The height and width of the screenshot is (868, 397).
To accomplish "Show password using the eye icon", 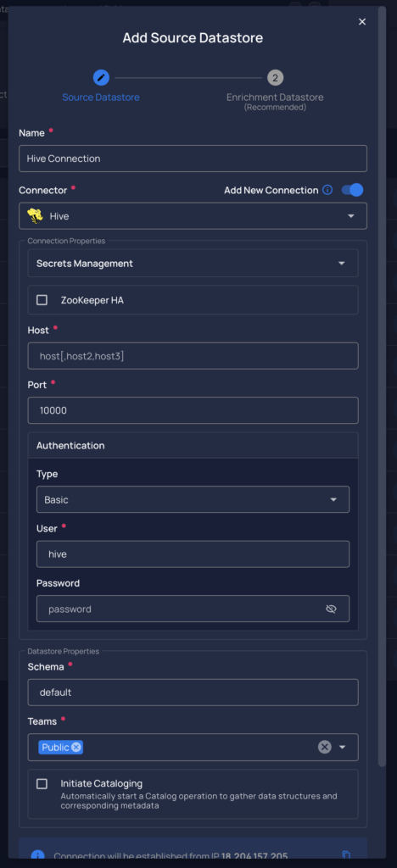I will [331, 609].
